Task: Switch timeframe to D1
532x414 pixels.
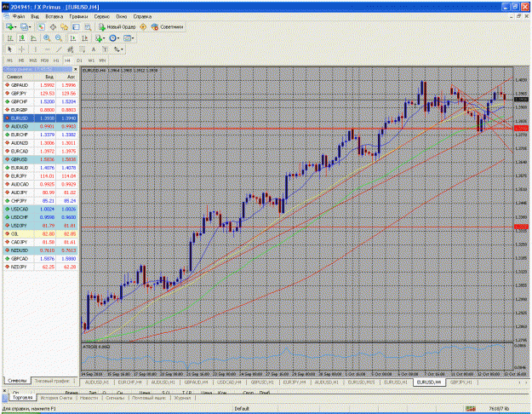Action: (x=79, y=60)
